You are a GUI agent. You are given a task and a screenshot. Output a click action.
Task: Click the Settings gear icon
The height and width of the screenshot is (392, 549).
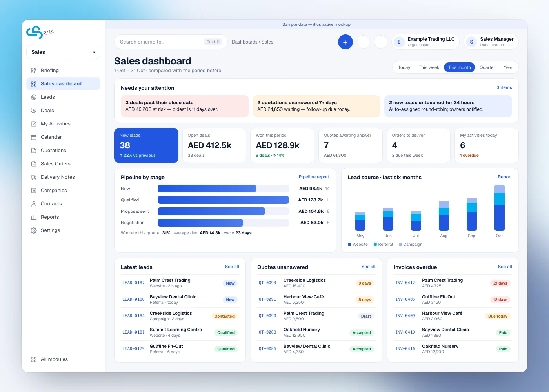[34, 230]
